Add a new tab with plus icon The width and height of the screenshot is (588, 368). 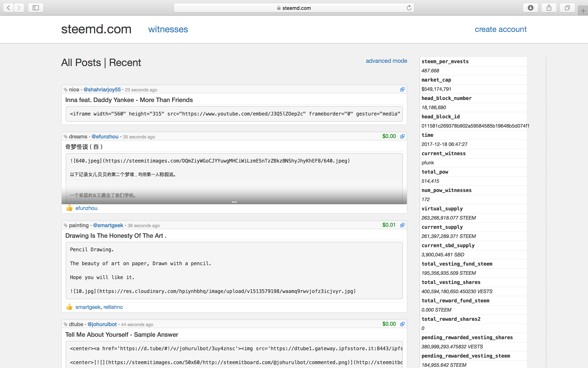[x=583, y=11]
